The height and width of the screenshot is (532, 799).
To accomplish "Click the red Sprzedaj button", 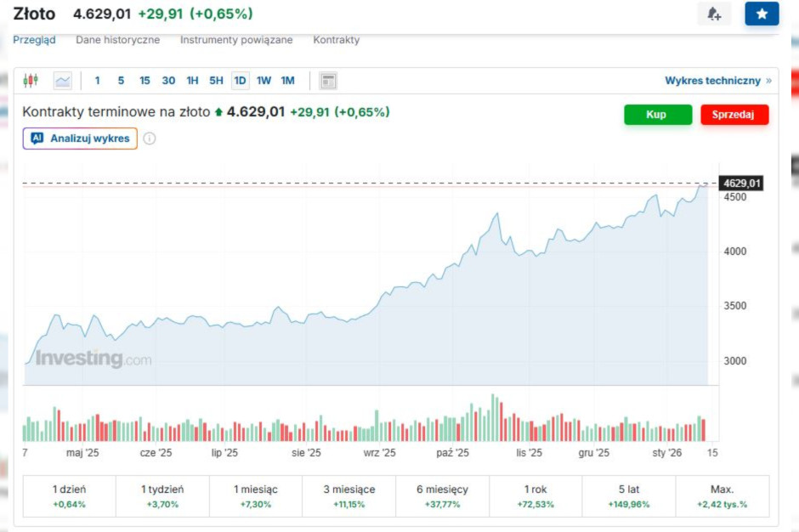I will pyautogui.click(x=734, y=114).
